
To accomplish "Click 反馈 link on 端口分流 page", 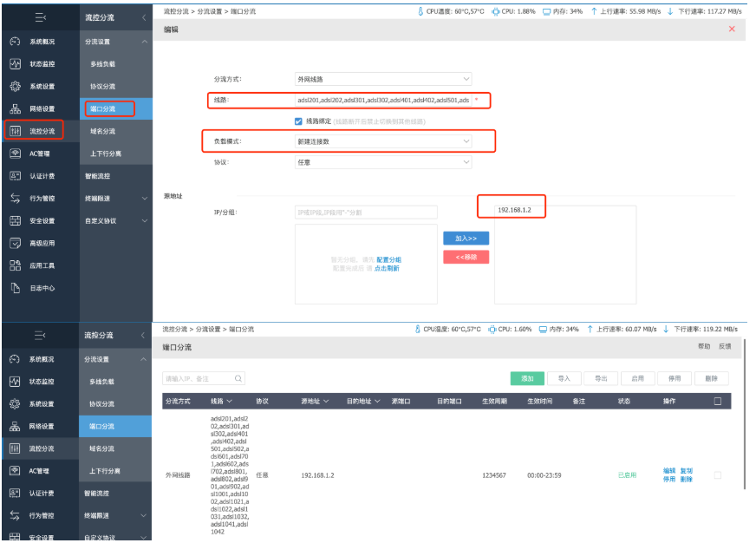I will click(725, 346).
